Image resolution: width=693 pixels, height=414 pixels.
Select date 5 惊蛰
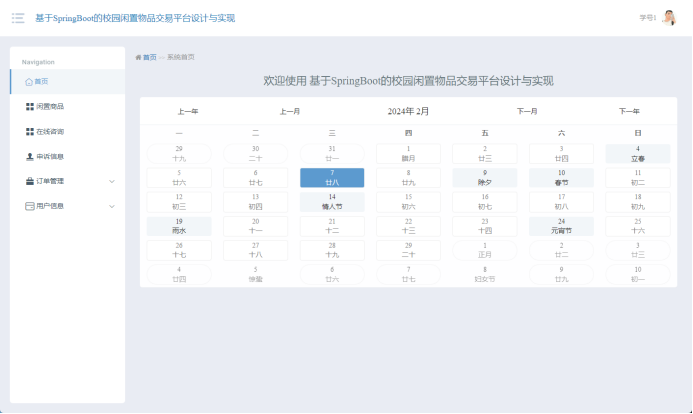(x=255, y=274)
